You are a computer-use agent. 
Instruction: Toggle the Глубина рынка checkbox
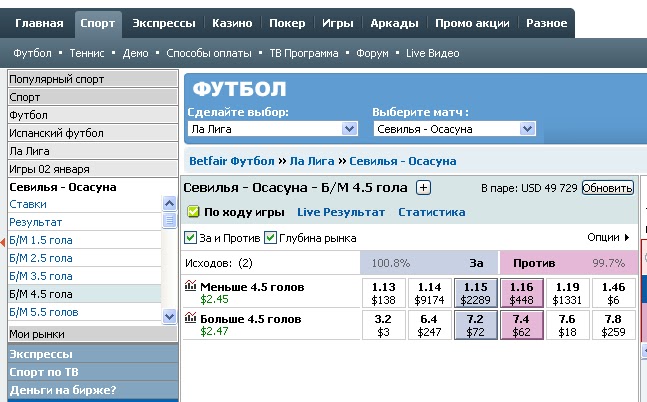pos(270,238)
